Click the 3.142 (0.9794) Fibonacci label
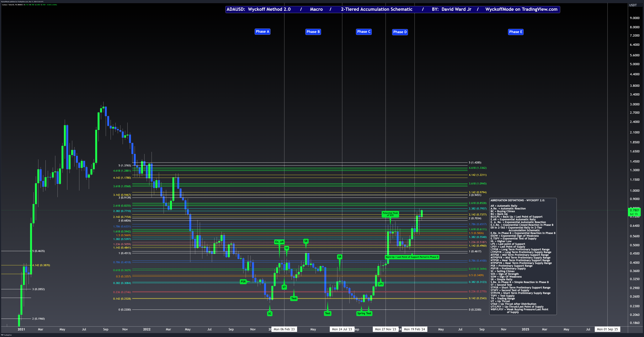Screen dimensions: 644x337 click(x=478, y=192)
